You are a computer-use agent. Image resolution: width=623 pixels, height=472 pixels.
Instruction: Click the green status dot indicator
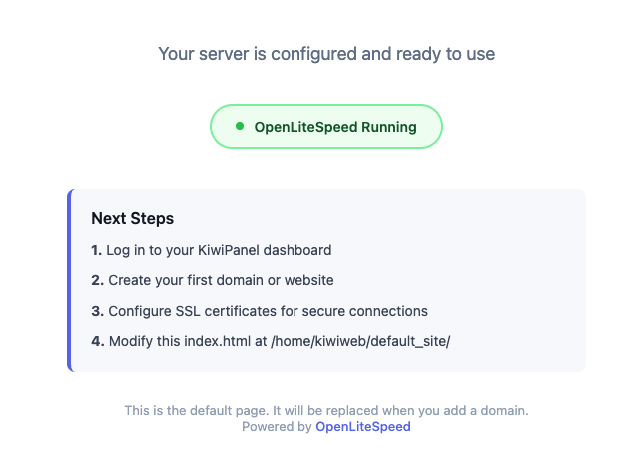[x=240, y=127]
